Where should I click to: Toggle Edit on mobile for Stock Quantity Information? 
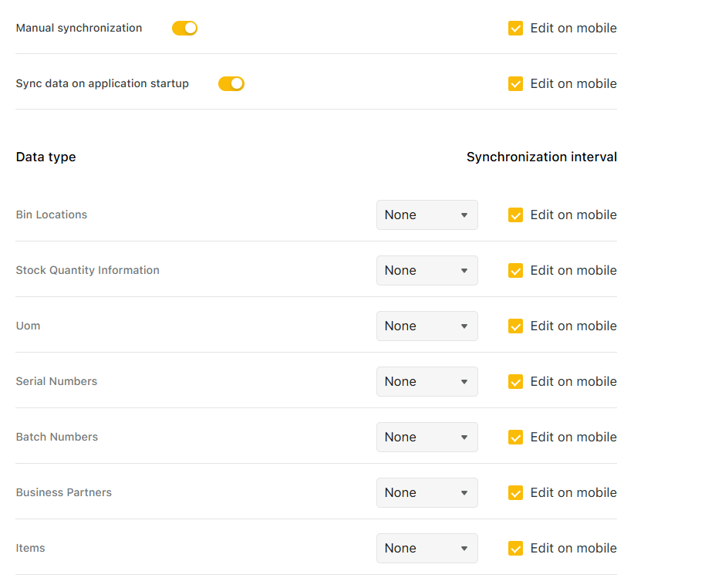516,271
